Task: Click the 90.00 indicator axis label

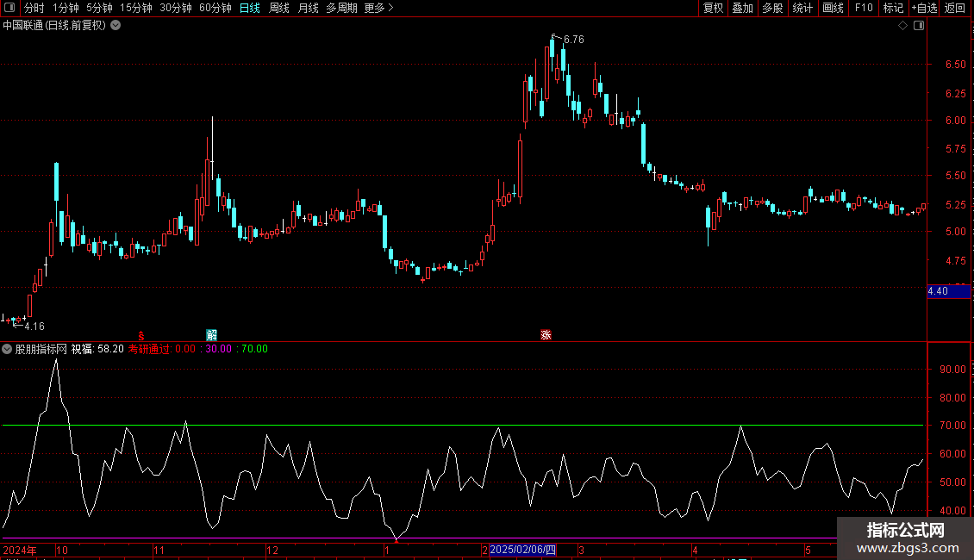Action: [952, 370]
